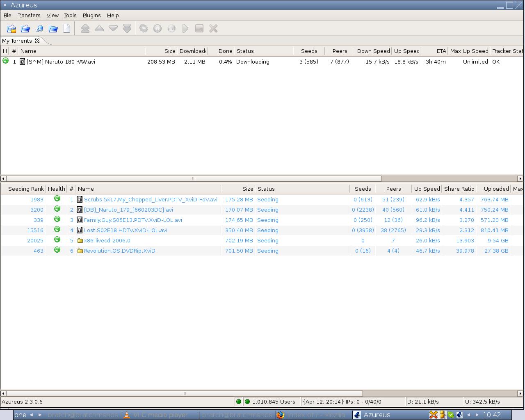Open the Transfers menu

tap(29, 15)
